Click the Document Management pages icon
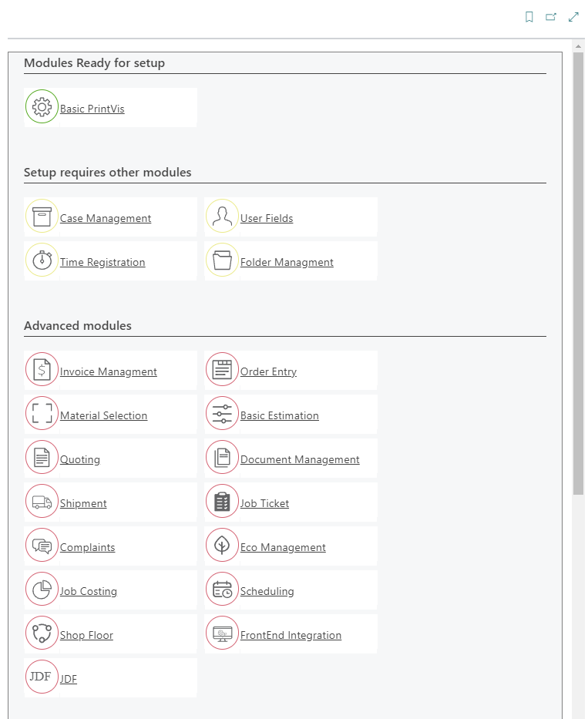Viewport: 588px width, 719px height. point(223,457)
